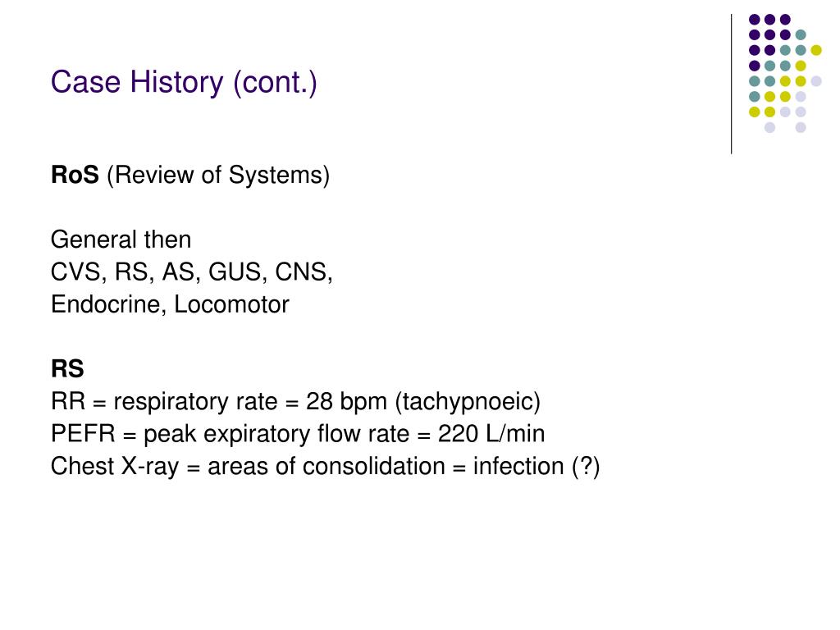The image size is (840, 630).
Task: Click 'infection (?)' at line end
Action: pyautogui.click(x=536, y=466)
